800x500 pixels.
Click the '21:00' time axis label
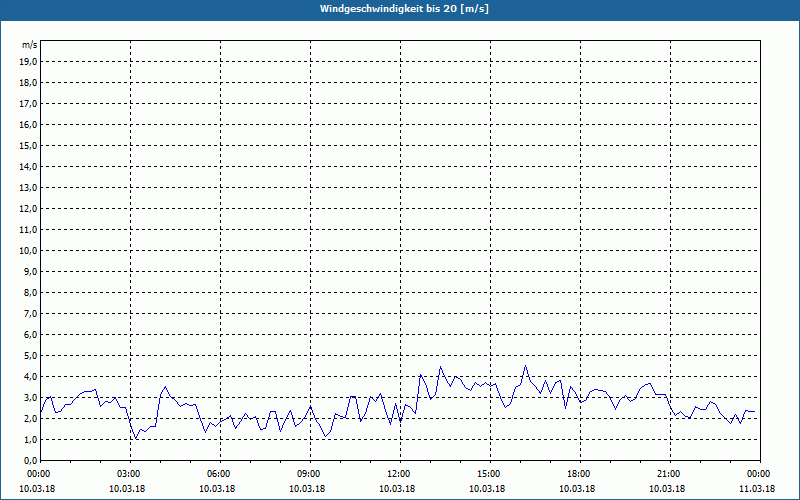670,474
